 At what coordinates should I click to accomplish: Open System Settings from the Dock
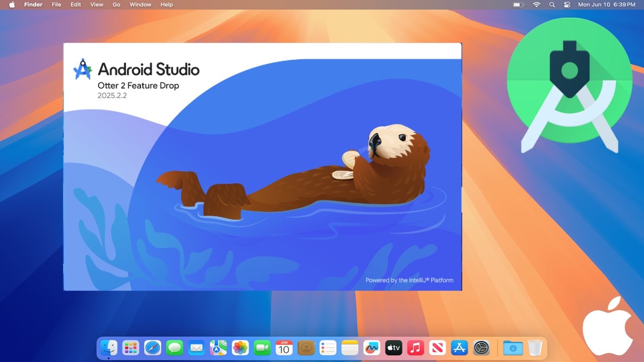click(x=481, y=347)
